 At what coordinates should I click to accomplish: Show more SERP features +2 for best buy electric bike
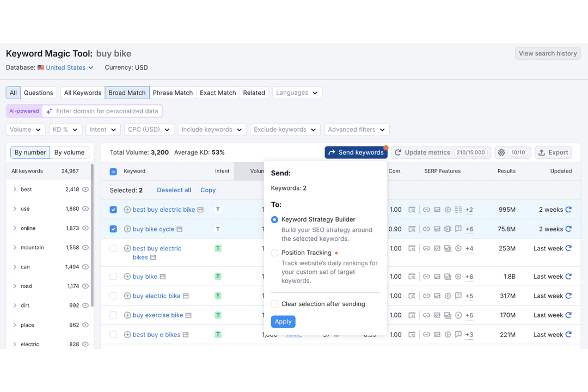coord(469,210)
